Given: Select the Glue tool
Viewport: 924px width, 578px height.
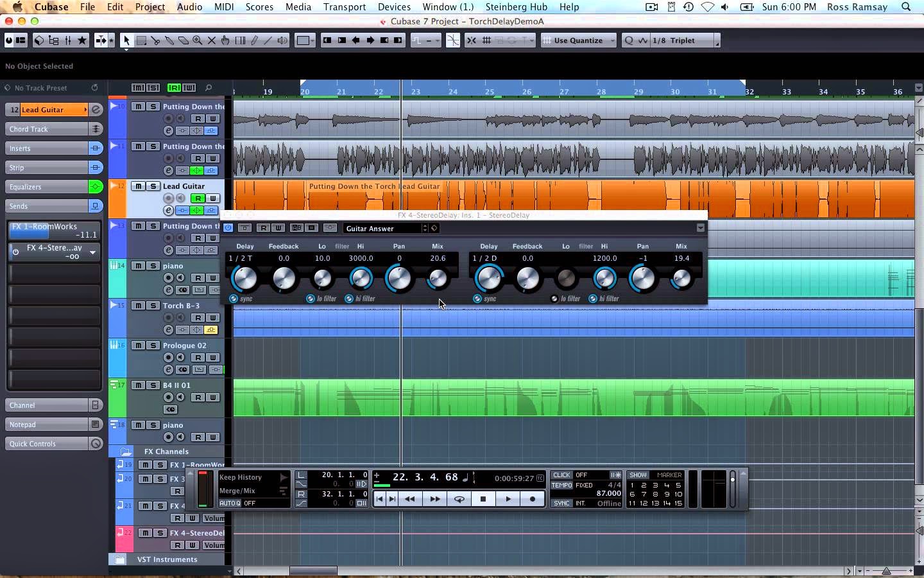Looking at the screenshot, I should [169, 40].
